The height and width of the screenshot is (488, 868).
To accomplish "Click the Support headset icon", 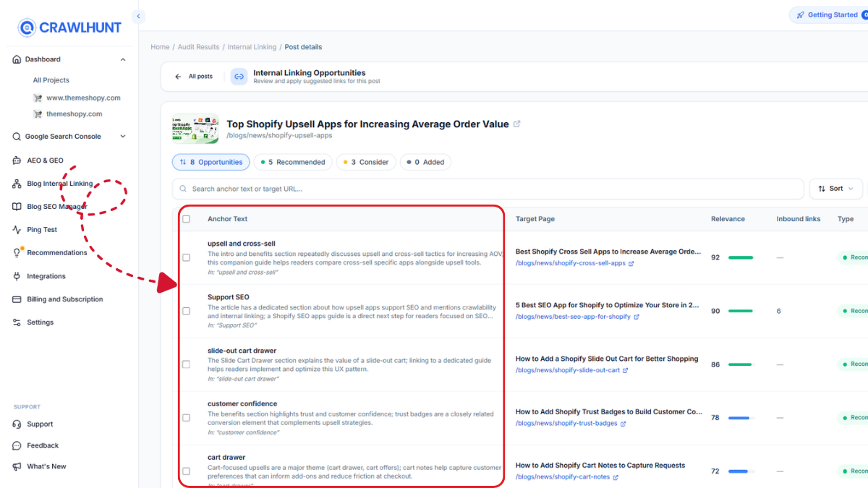I will point(17,424).
